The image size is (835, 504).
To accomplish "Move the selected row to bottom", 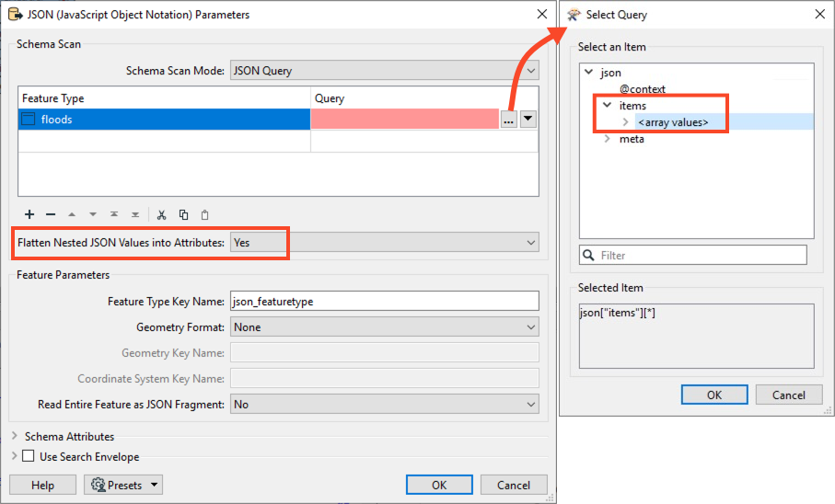I will pyautogui.click(x=135, y=214).
